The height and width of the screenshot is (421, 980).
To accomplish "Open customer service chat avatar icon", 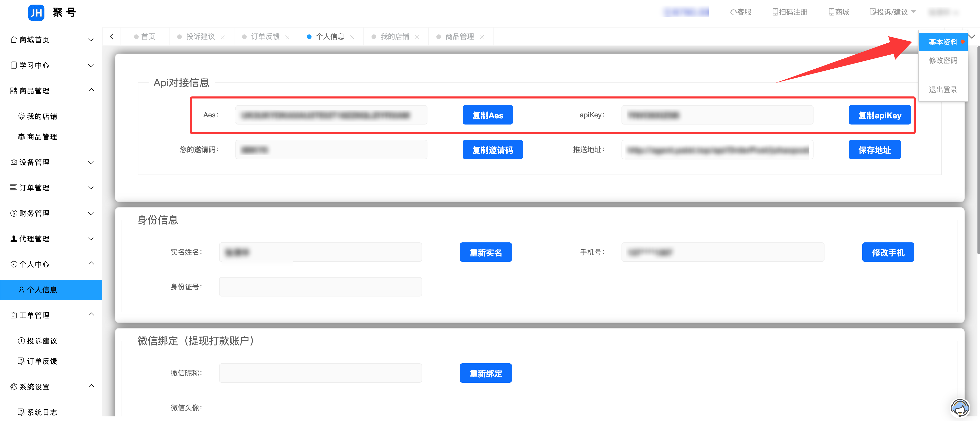I will click(x=960, y=408).
